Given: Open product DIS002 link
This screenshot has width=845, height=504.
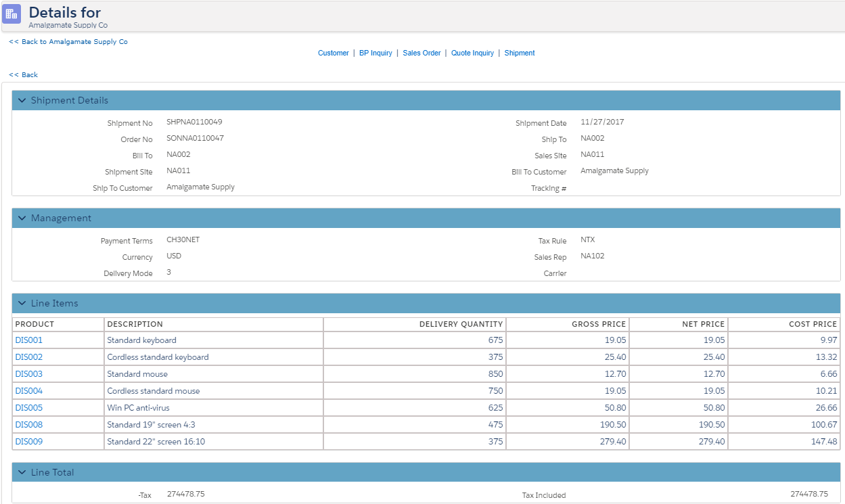Looking at the screenshot, I should tap(29, 357).
